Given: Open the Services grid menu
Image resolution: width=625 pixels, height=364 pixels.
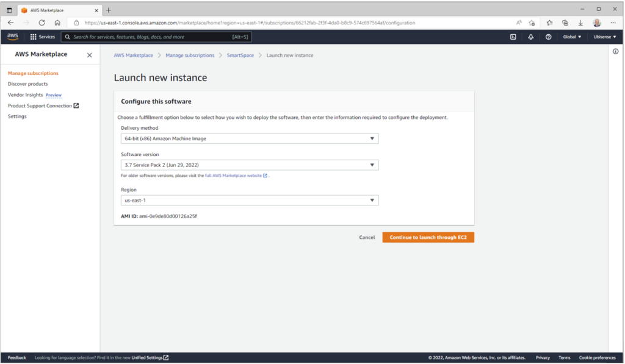Looking at the screenshot, I should 42,37.
